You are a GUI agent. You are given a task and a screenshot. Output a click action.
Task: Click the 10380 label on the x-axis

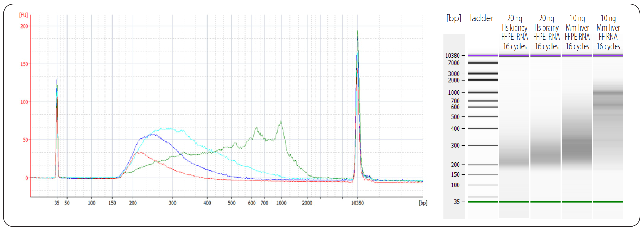357,203
